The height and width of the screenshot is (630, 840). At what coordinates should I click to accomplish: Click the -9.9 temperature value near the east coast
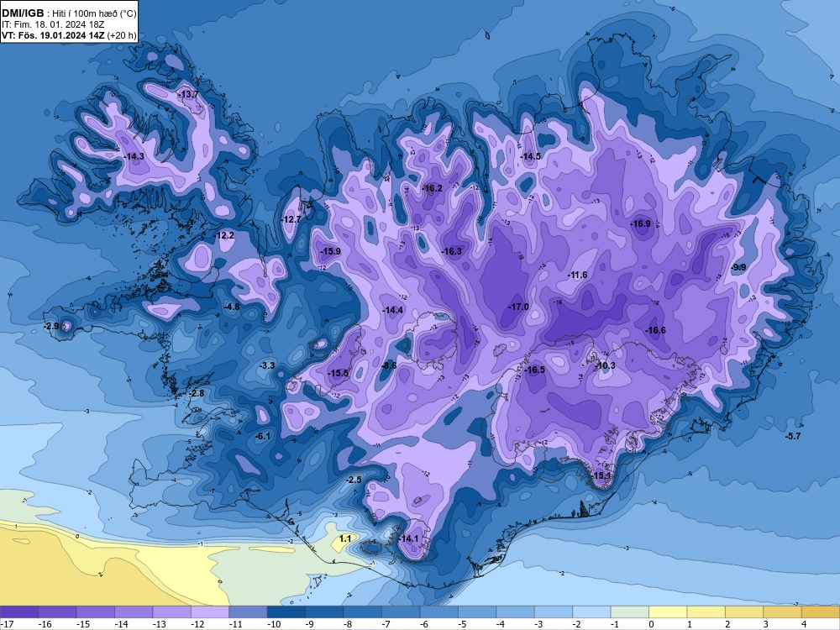tap(738, 267)
